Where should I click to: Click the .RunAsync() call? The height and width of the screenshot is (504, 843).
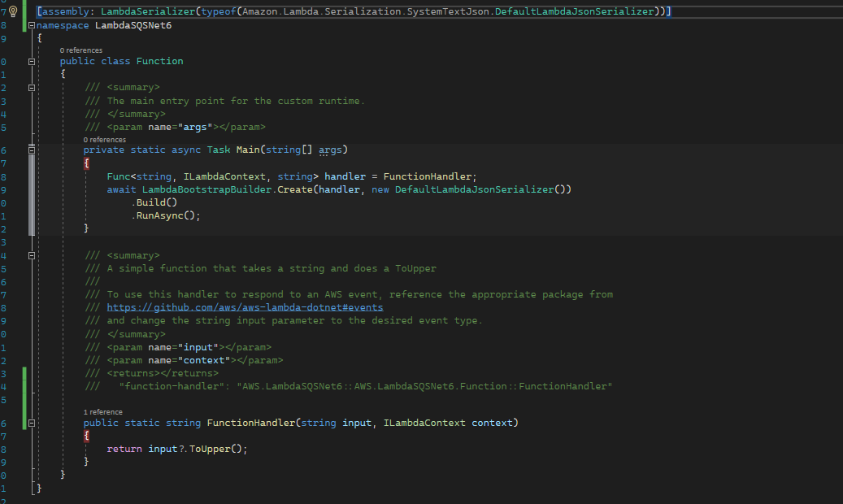166,215
